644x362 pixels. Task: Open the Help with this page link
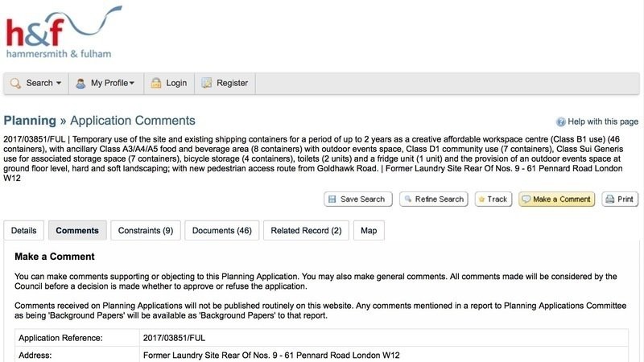coord(603,122)
